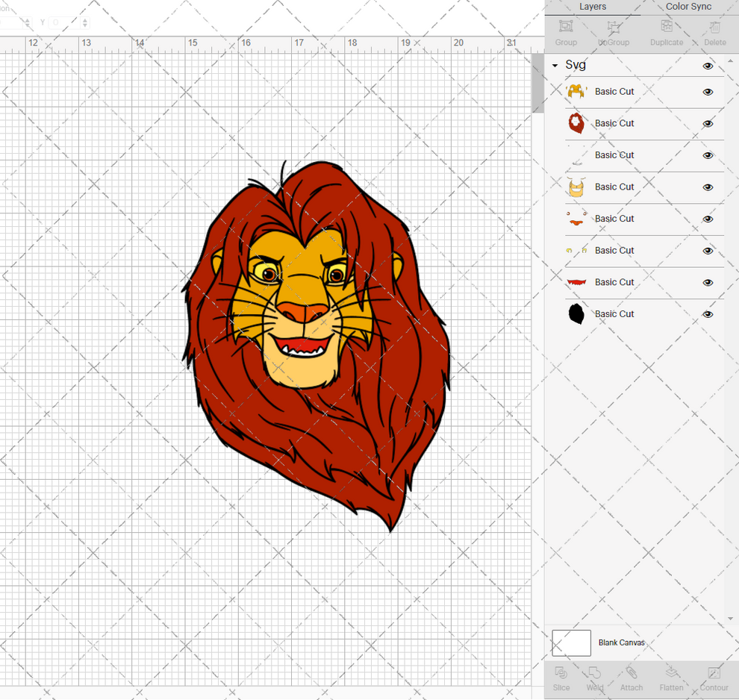Viewport: 739px width, 700px height.
Task: Click the Delete icon
Action: coord(714,31)
